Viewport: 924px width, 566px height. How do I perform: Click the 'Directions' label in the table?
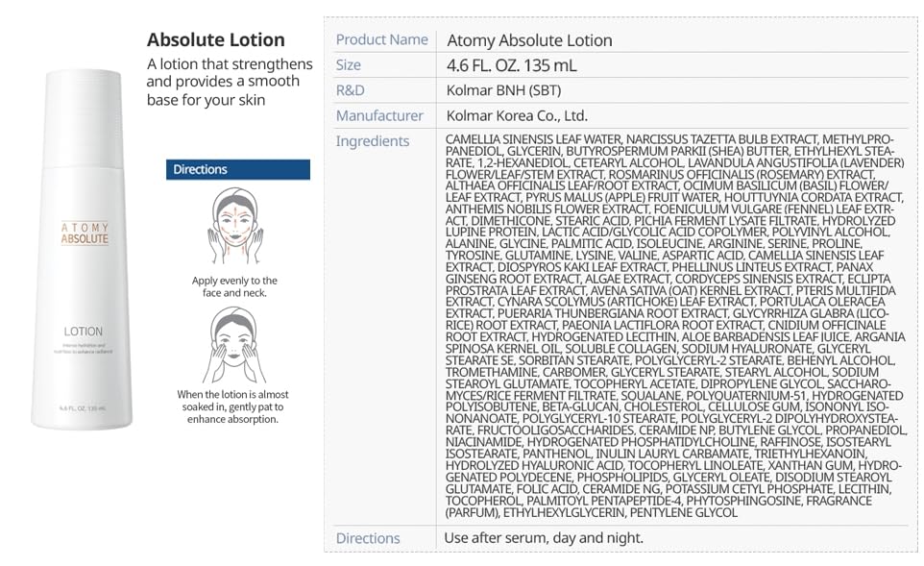click(368, 538)
